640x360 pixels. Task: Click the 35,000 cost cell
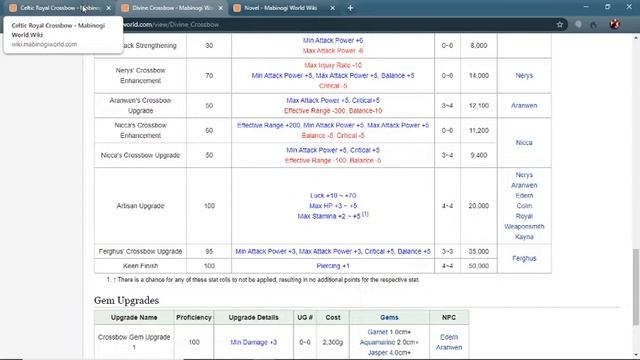[x=478, y=251]
